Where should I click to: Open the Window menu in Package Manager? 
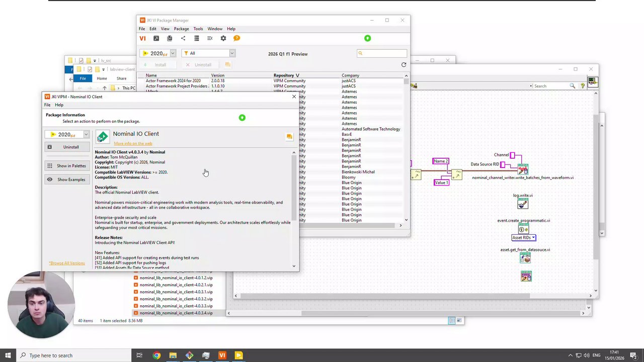tap(215, 29)
